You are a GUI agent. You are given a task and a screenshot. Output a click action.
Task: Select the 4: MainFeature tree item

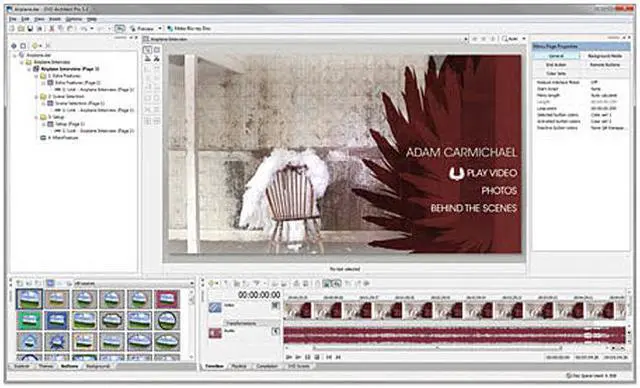point(63,138)
